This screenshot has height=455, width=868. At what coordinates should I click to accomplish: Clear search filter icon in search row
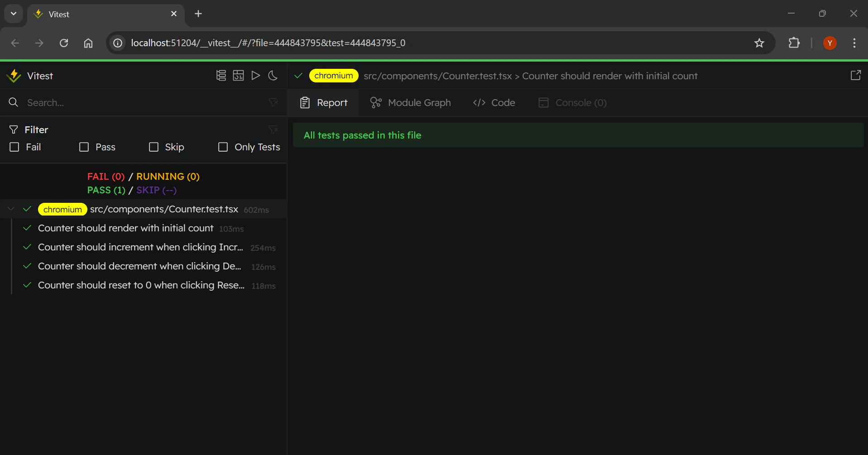[x=273, y=103]
